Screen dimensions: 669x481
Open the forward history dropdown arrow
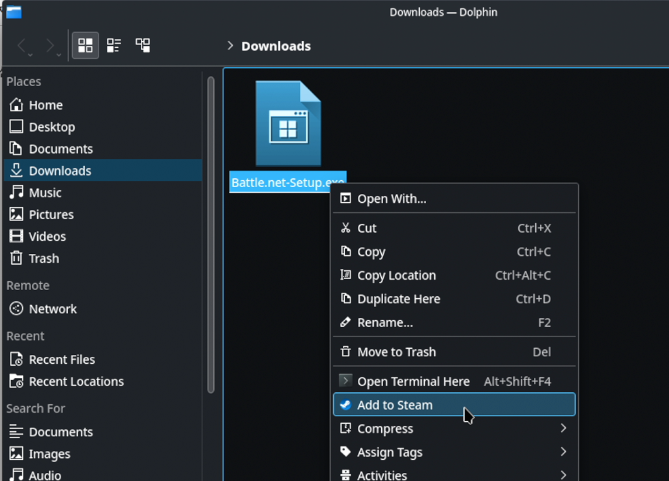pyautogui.click(x=58, y=55)
